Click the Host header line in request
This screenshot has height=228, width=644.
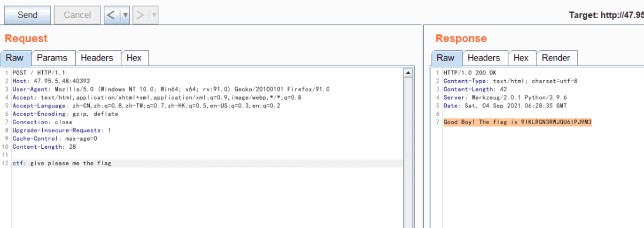pyautogui.click(x=52, y=81)
